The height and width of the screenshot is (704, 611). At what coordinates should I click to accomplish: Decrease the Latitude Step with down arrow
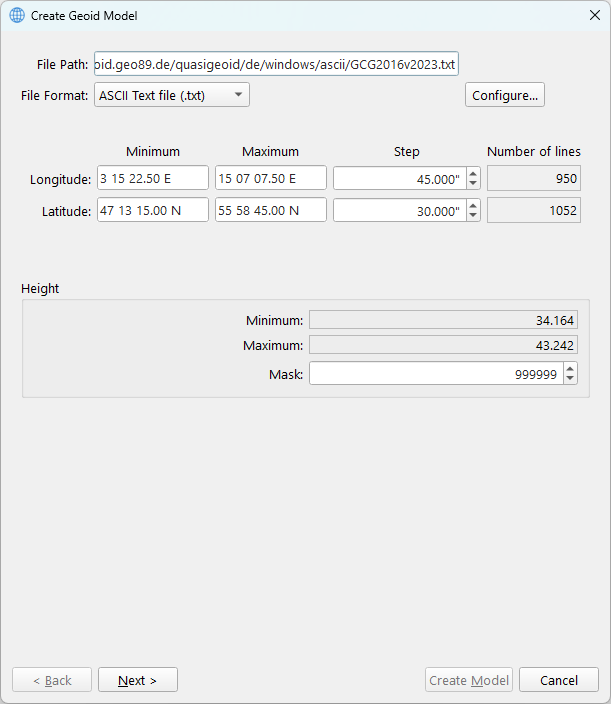473,216
